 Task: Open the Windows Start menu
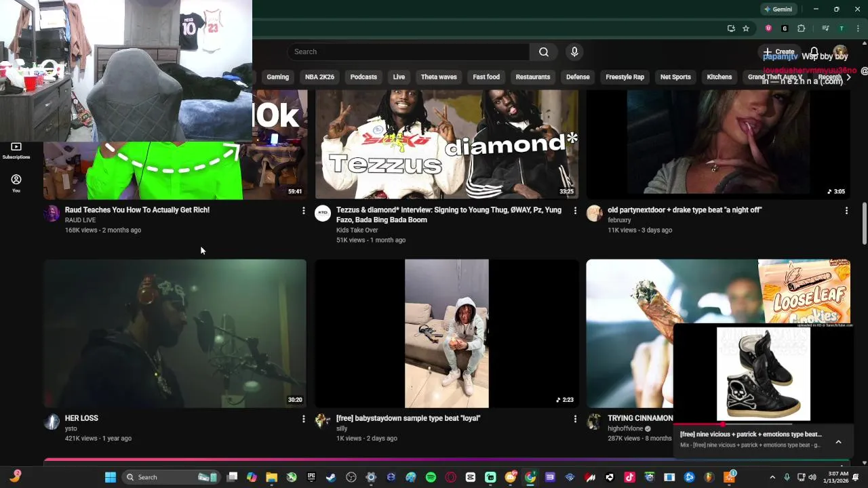111,477
